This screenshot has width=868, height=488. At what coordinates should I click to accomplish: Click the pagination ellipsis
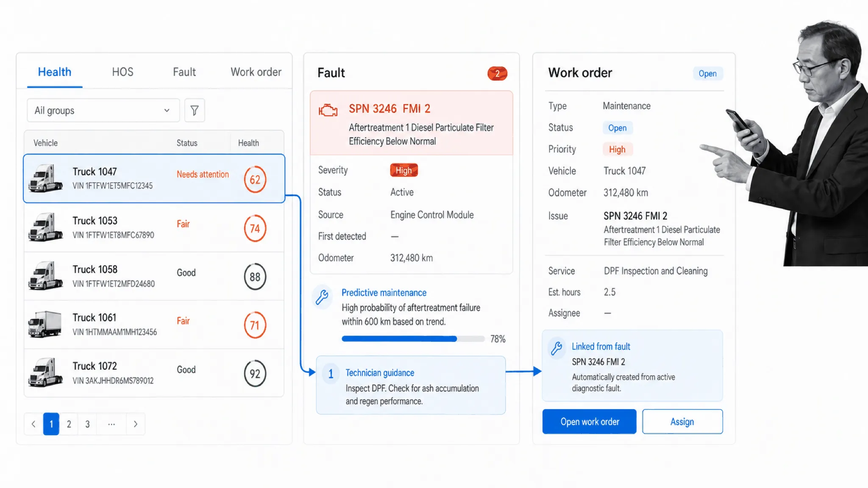point(111,424)
